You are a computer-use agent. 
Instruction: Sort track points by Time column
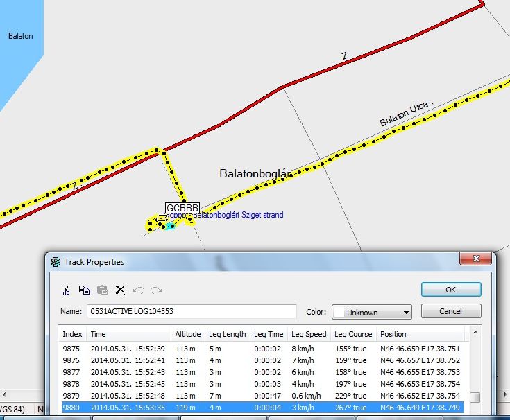pyautogui.click(x=129, y=334)
